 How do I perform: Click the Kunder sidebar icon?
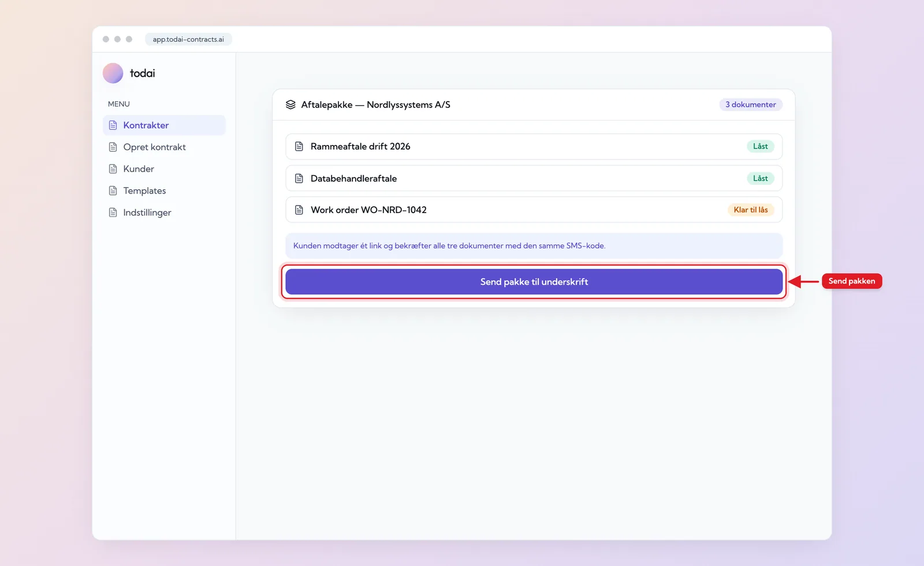[113, 169]
